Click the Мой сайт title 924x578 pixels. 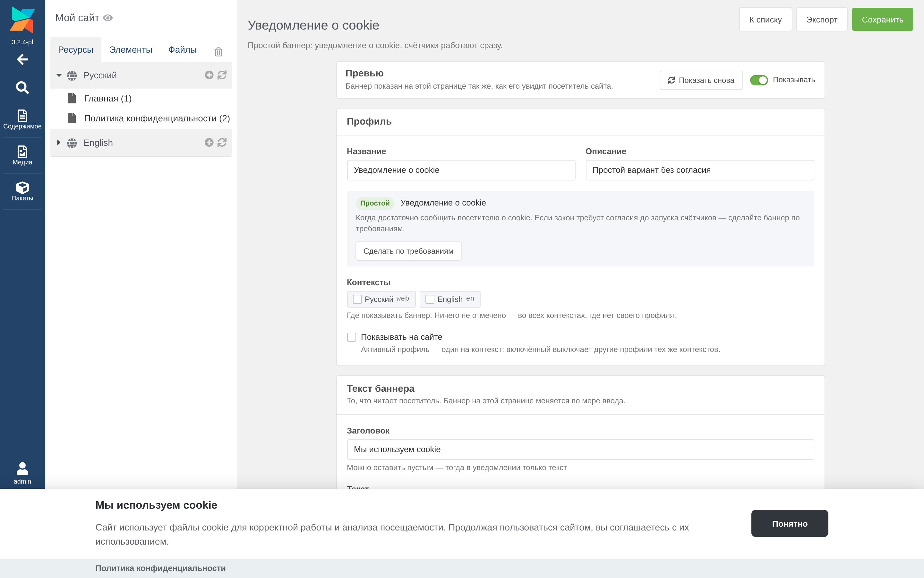(77, 18)
